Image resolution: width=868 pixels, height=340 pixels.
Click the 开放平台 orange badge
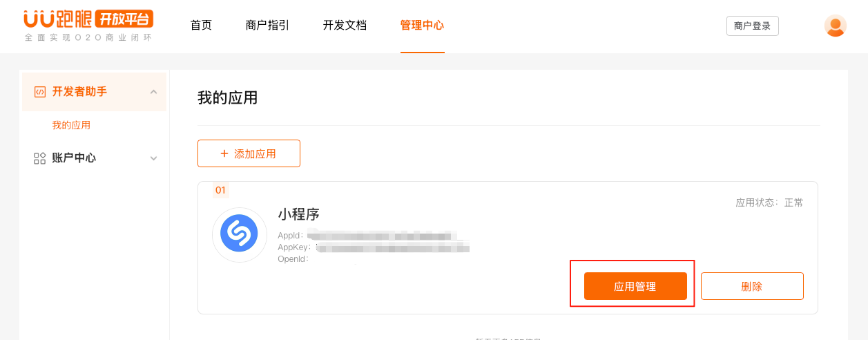[123, 19]
